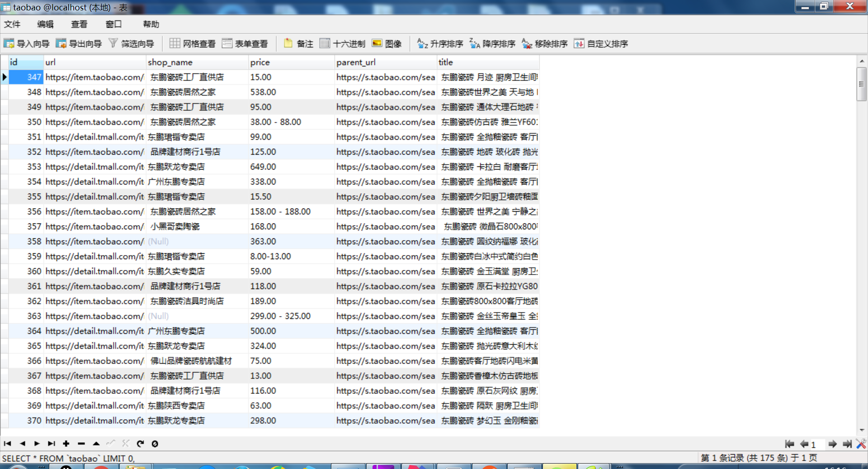Viewport: 868px width, 469px height.
Task: Apply descending sort (降序排序)
Action: tap(492, 43)
